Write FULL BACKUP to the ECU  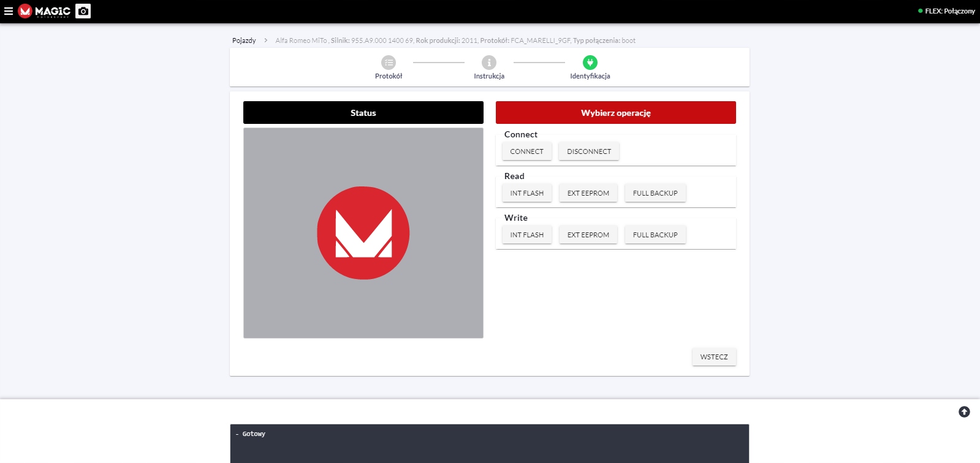pos(655,235)
